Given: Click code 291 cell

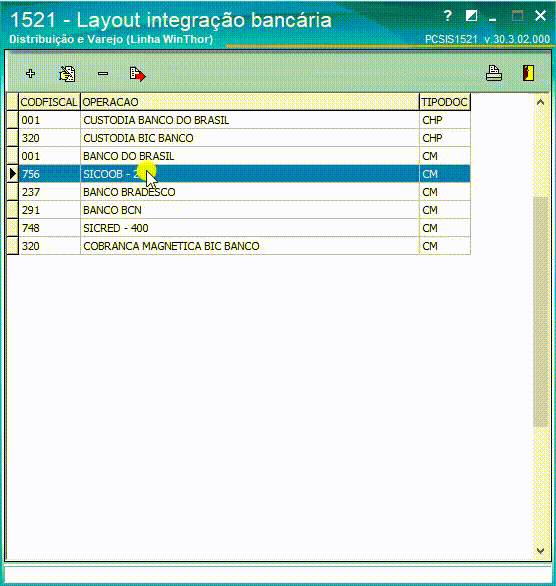Looking at the screenshot, I should [49, 210].
